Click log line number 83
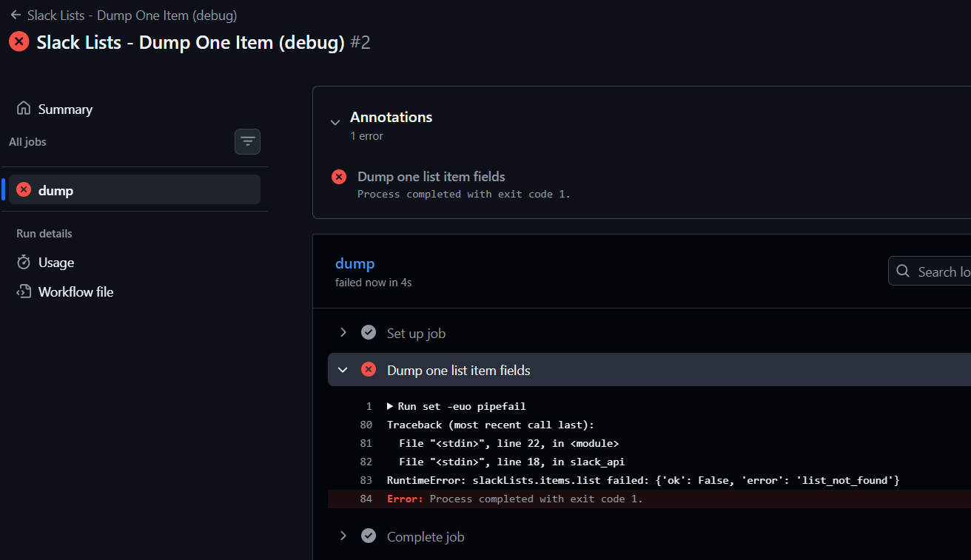This screenshot has width=971, height=560. click(366, 480)
